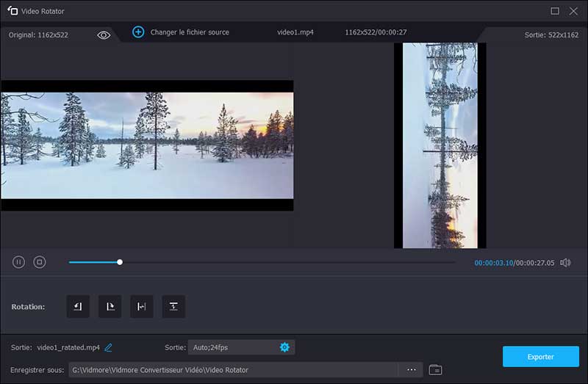Click the current time 00:00:03.10
The image size is (588, 384).
pos(493,263)
